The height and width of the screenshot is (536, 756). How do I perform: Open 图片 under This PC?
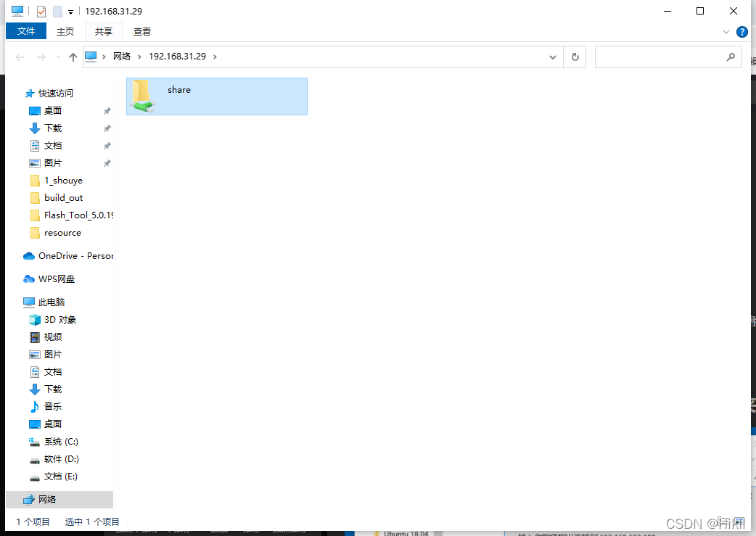coord(53,354)
